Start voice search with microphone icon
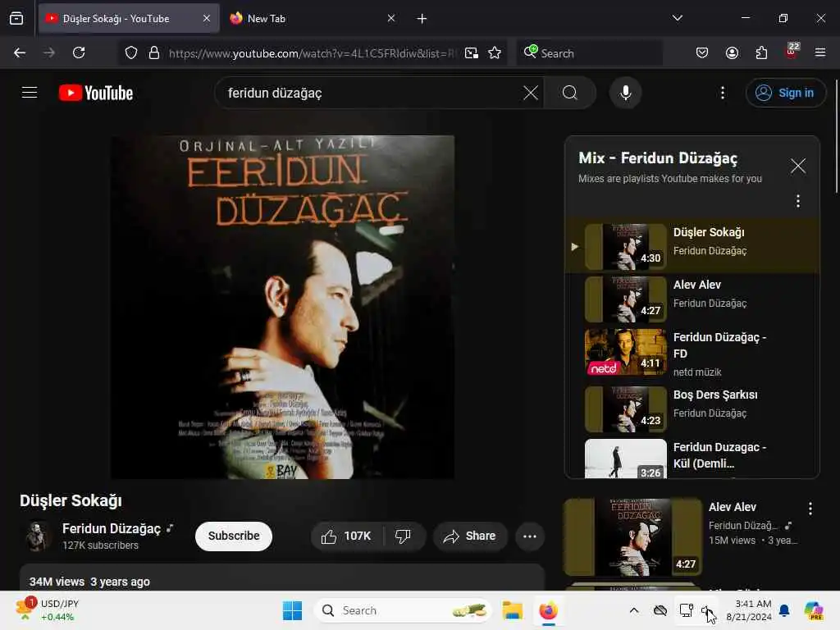The width and height of the screenshot is (840, 630). point(625,93)
